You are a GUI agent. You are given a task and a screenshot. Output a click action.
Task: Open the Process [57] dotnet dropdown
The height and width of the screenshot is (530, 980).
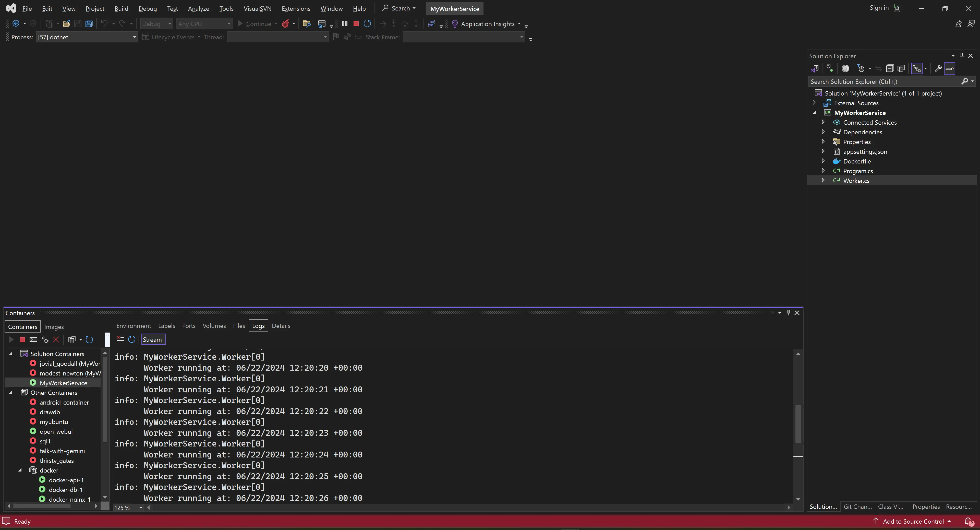[87, 37]
